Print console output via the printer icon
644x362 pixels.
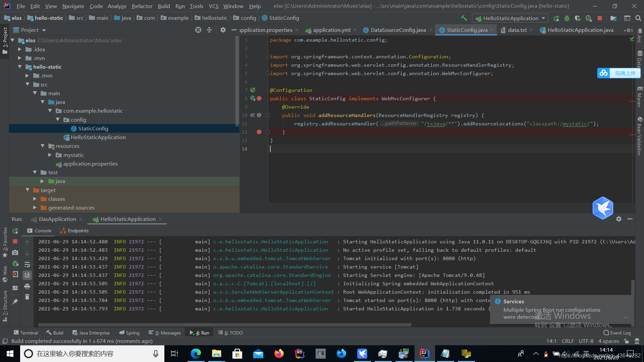[x=27, y=286]
